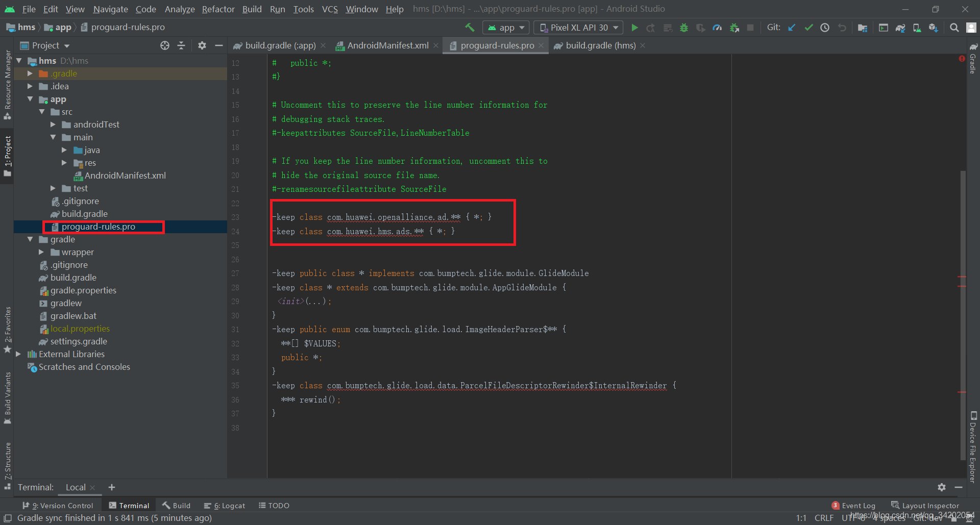Toggle the Gradle side panel
Screen dimensions: 980x525
click(973, 59)
